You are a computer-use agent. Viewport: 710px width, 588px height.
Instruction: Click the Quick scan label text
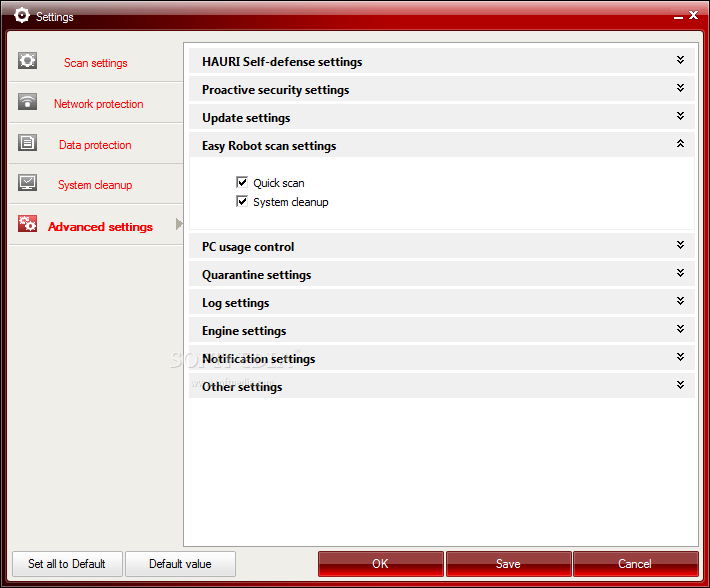(x=278, y=183)
